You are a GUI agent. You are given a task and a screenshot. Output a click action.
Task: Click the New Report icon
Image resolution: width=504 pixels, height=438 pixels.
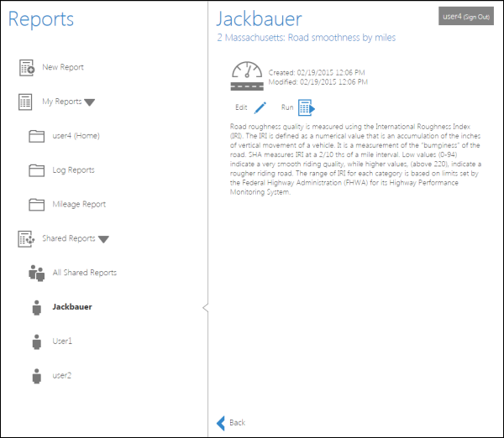point(27,68)
